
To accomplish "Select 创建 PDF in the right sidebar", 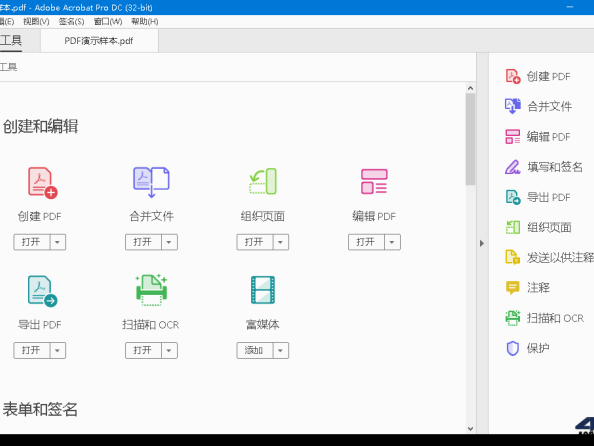I will tap(538, 76).
